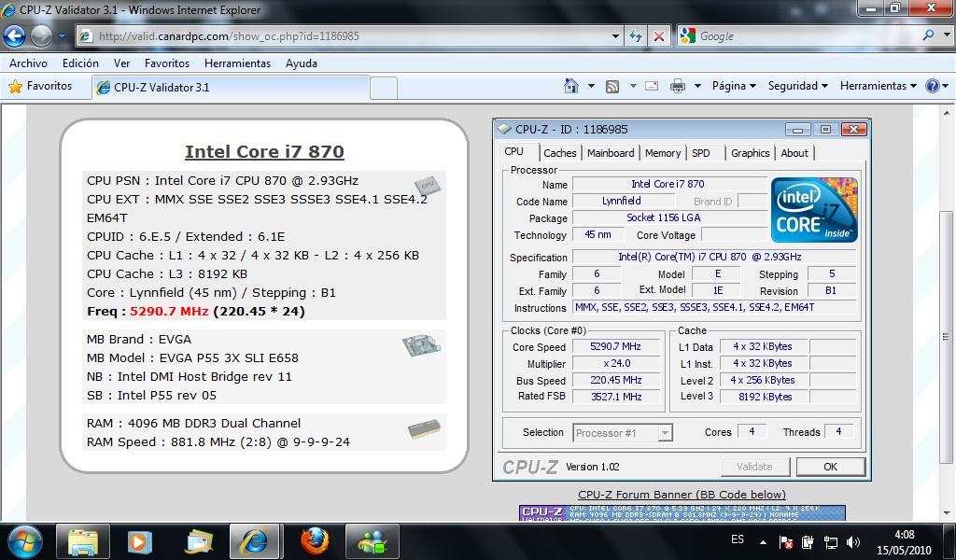Open the Archivo menu
956x560 pixels.
28,63
